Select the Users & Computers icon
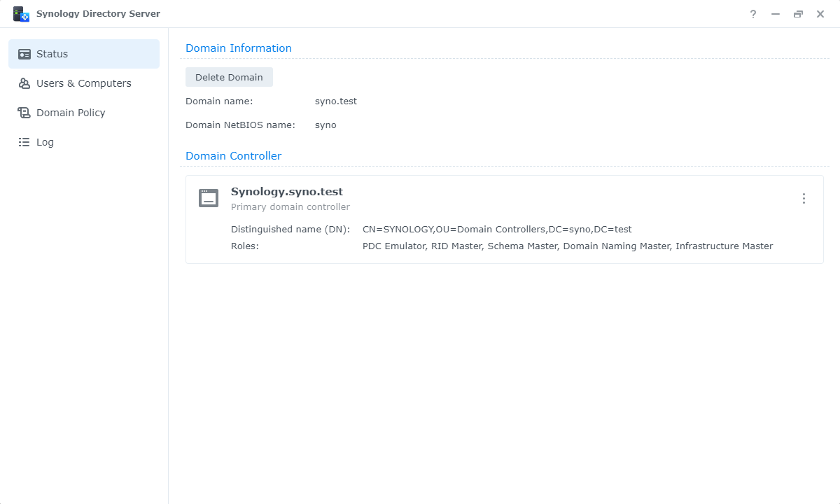Image resolution: width=840 pixels, height=504 pixels. coord(23,83)
